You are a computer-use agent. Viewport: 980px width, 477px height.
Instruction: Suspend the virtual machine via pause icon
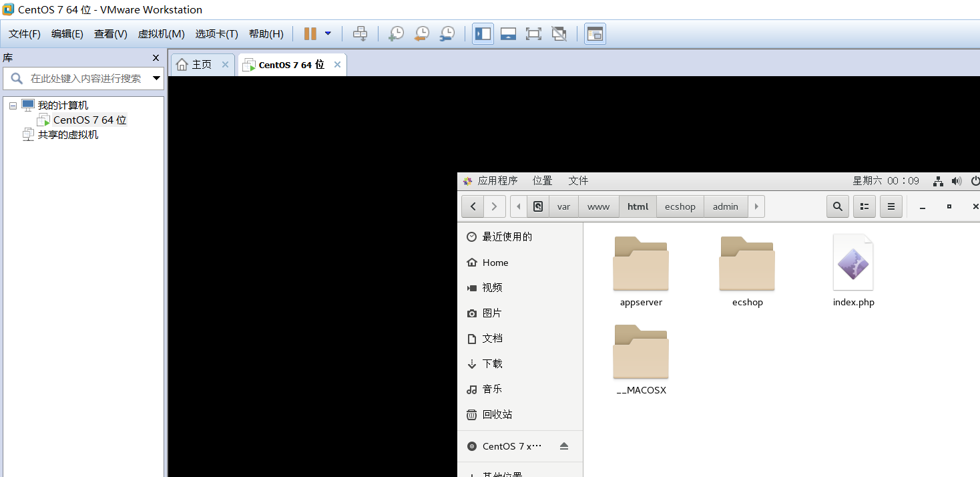[x=310, y=33]
